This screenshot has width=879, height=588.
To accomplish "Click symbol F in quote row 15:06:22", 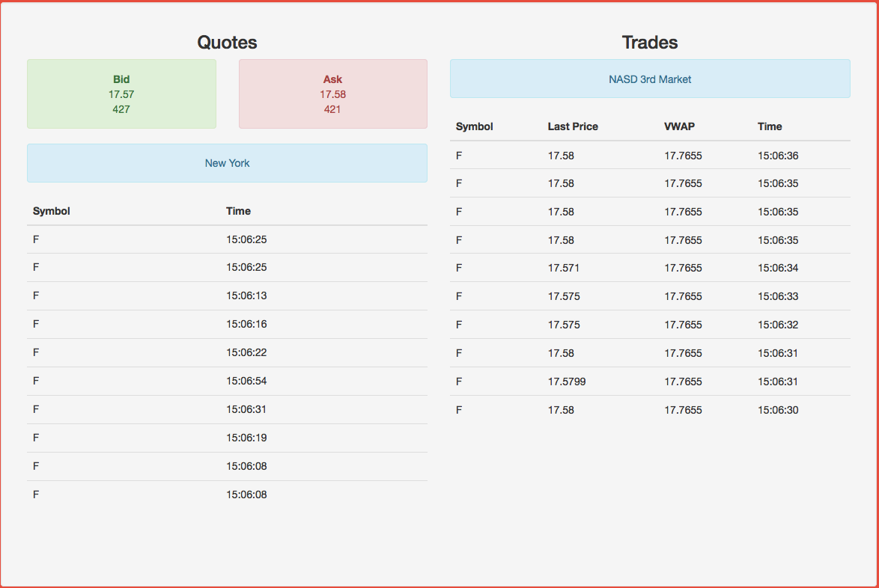I will [36, 353].
